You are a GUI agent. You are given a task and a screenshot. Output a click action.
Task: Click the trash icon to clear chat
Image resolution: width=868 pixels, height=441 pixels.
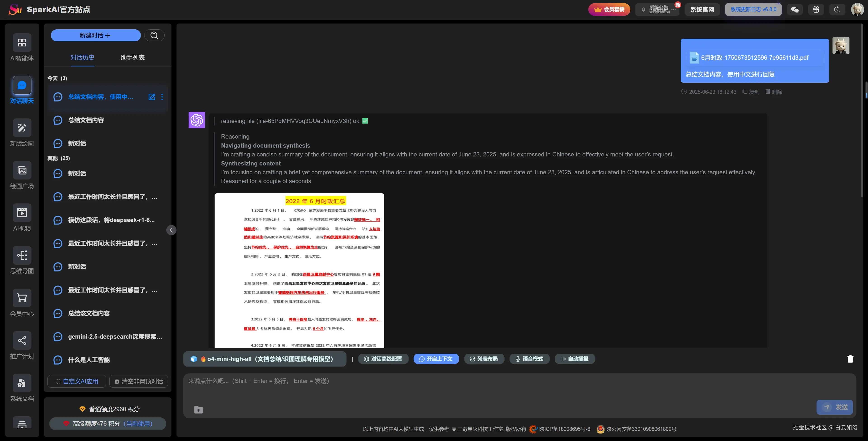coord(850,359)
